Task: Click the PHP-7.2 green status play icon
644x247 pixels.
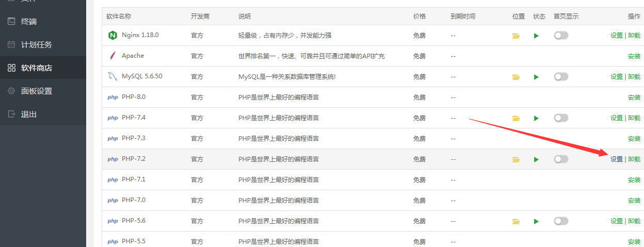Action: click(536, 159)
